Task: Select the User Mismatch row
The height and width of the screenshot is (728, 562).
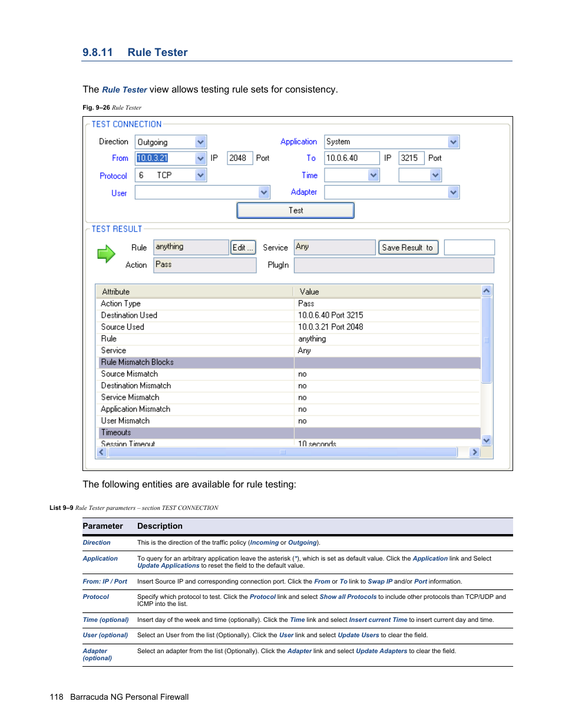Action: click(288, 421)
